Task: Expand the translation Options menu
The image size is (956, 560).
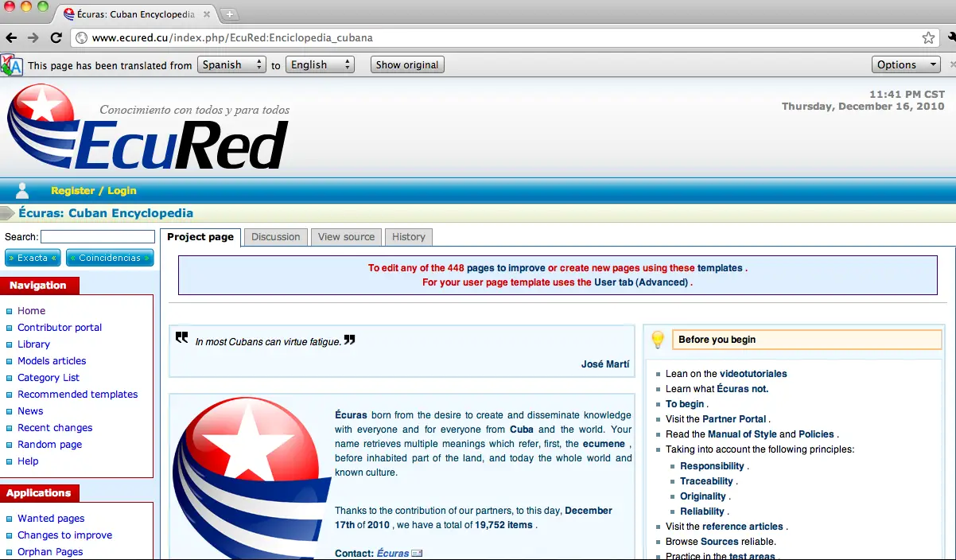Action: (906, 65)
